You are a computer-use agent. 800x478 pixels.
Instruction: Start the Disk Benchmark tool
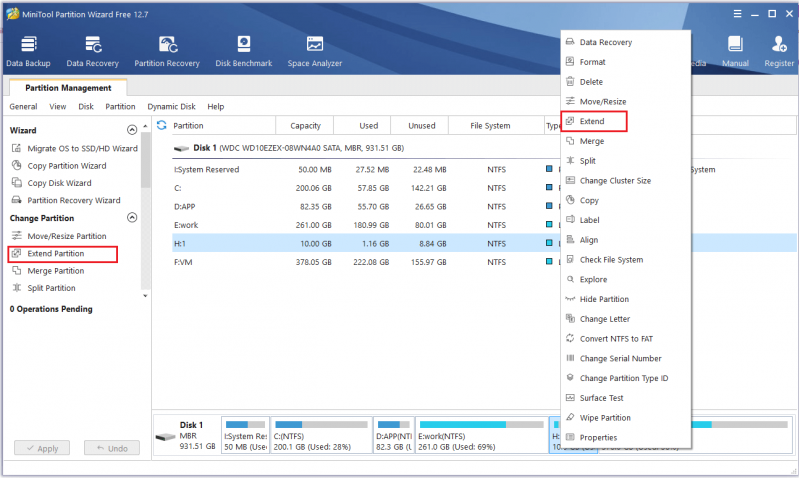[243, 52]
